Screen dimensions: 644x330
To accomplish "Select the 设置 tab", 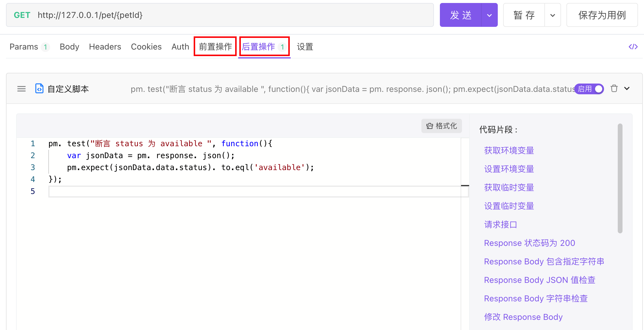I will [305, 47].
